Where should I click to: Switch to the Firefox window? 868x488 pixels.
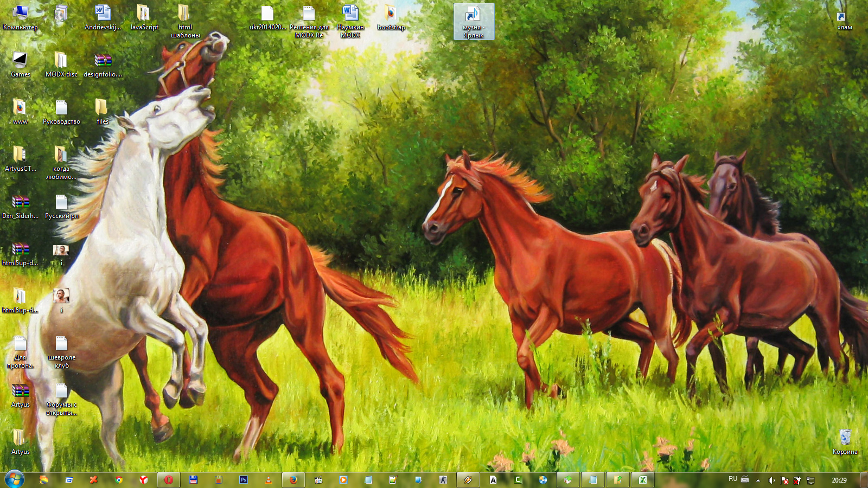pyautogui.click(x=293, y=480)
